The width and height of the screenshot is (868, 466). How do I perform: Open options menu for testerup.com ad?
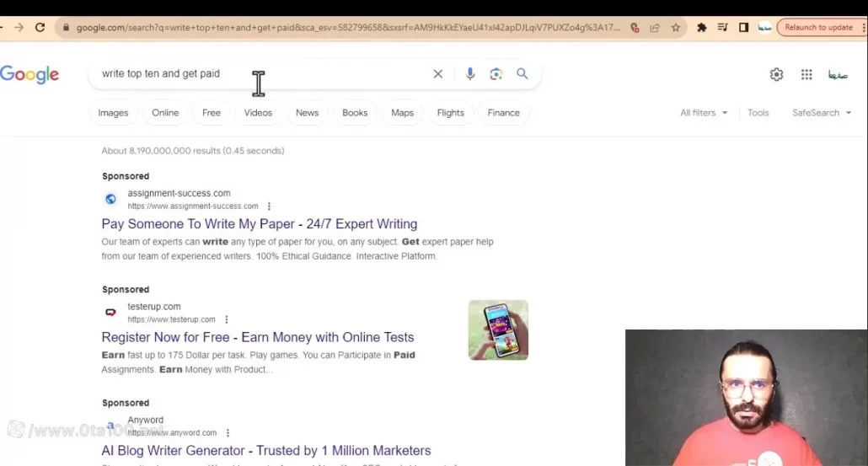pyautogui.click(x=227, y=320)
